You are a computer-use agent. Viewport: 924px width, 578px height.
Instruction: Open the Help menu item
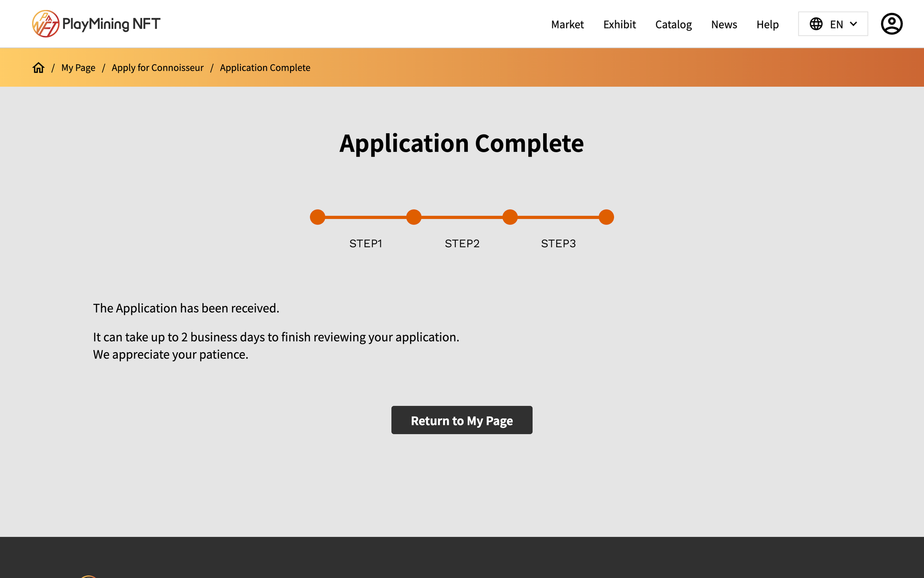coord(767,24)
